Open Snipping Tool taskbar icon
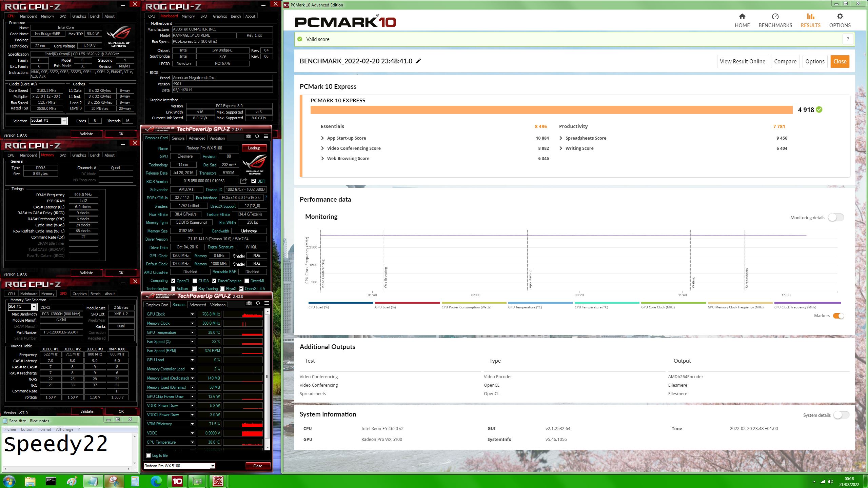Image resolution: width=868 pixels, height=488 pixels. pos(114,481)
